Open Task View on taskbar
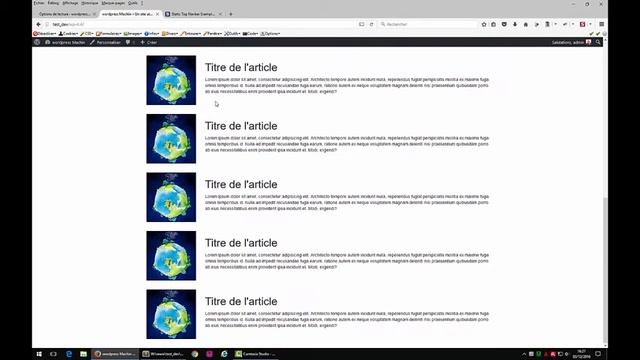The height and width of the screenshot is (360, 640). coord(53,354)
